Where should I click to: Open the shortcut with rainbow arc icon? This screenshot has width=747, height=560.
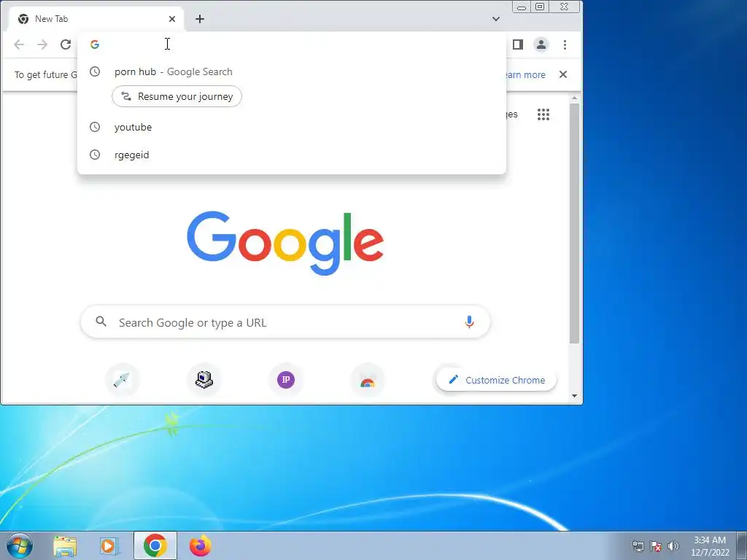tap(368, 379)
